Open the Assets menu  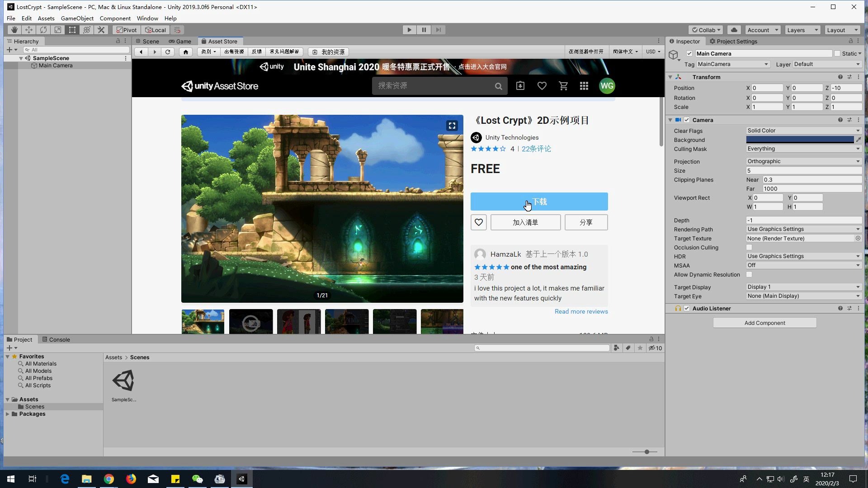46,19
